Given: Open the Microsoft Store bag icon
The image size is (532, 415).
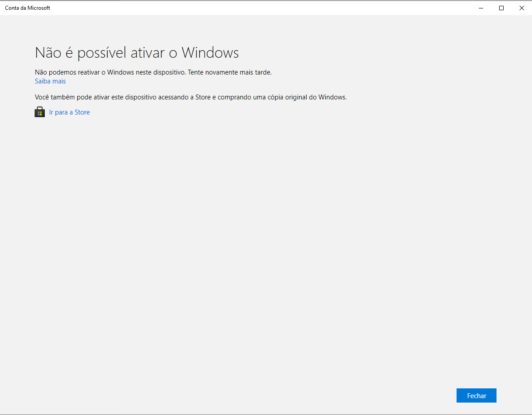Looking at the screenshot, I should [x=39, y=112].
